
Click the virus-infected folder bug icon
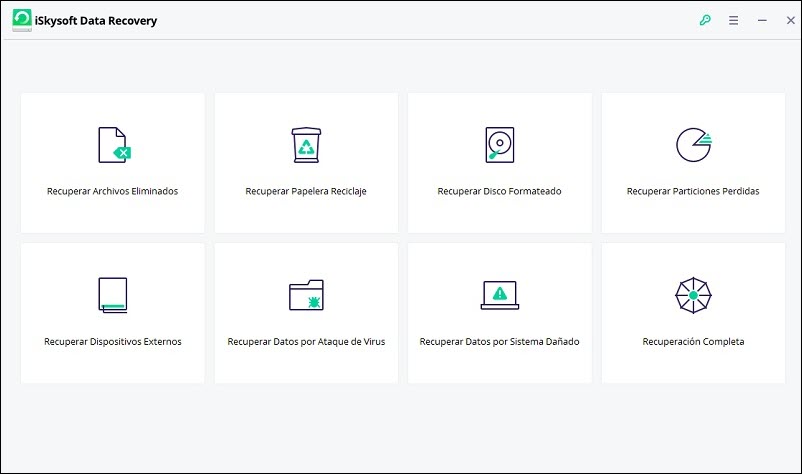click(306, 295)
